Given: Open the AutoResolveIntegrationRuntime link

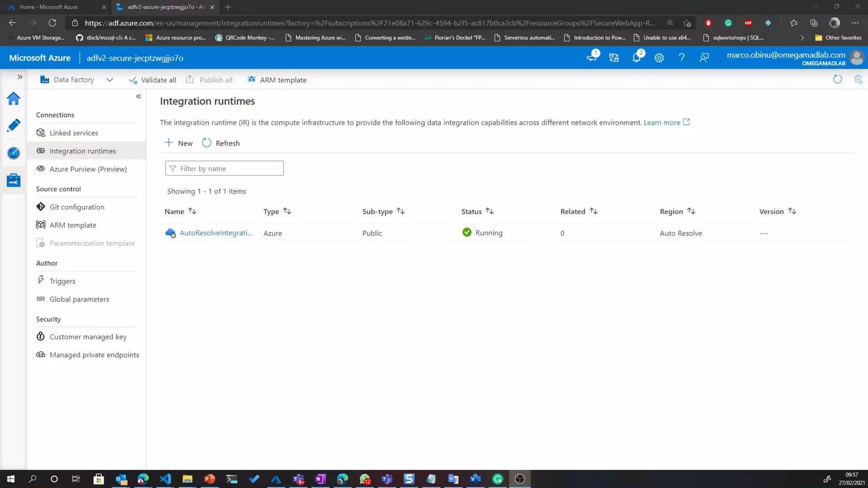Looking at the screenshot, I should [x=216, y=233].
